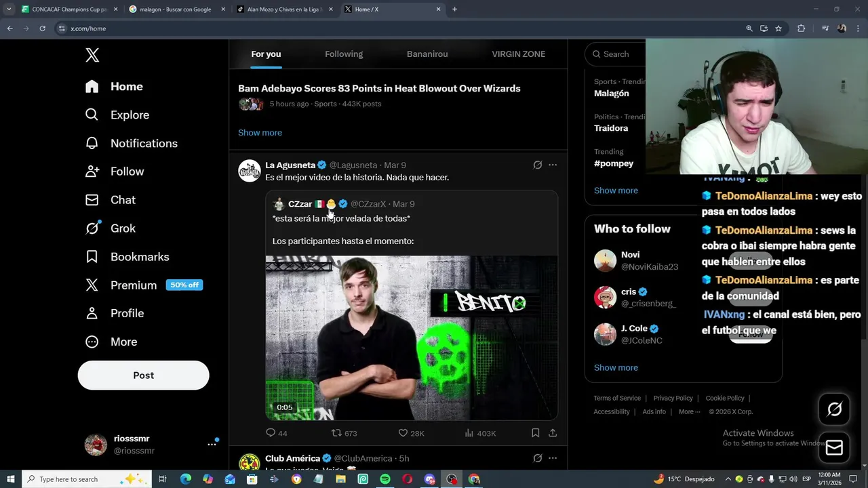
Task: Reply to La Agusneta post (44)
Action: pos(277,433)
